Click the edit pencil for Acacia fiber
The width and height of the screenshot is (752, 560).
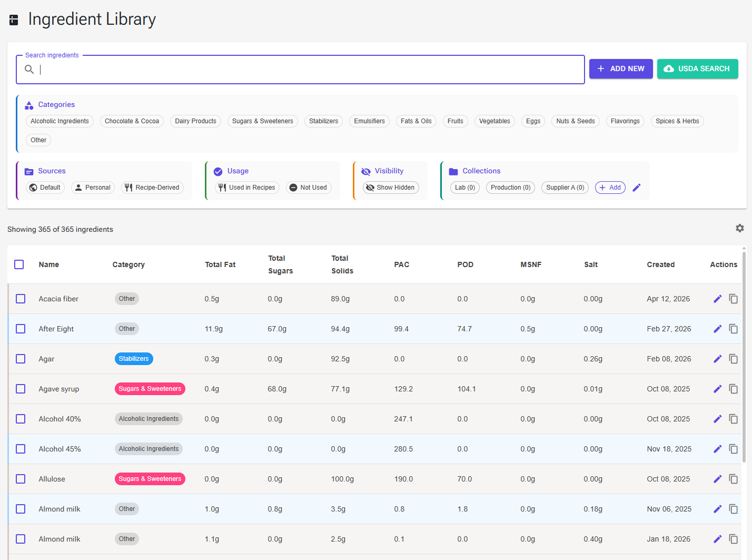tap(717, 299)
